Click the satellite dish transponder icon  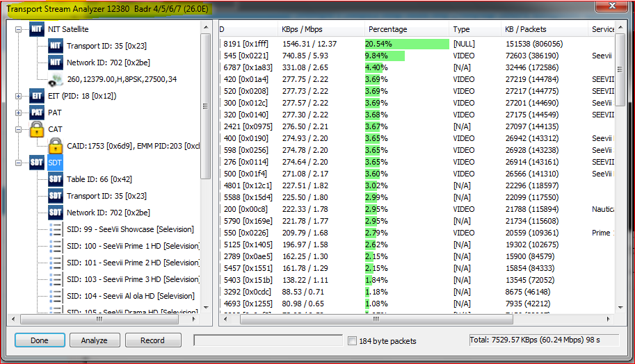pos(56,79)
